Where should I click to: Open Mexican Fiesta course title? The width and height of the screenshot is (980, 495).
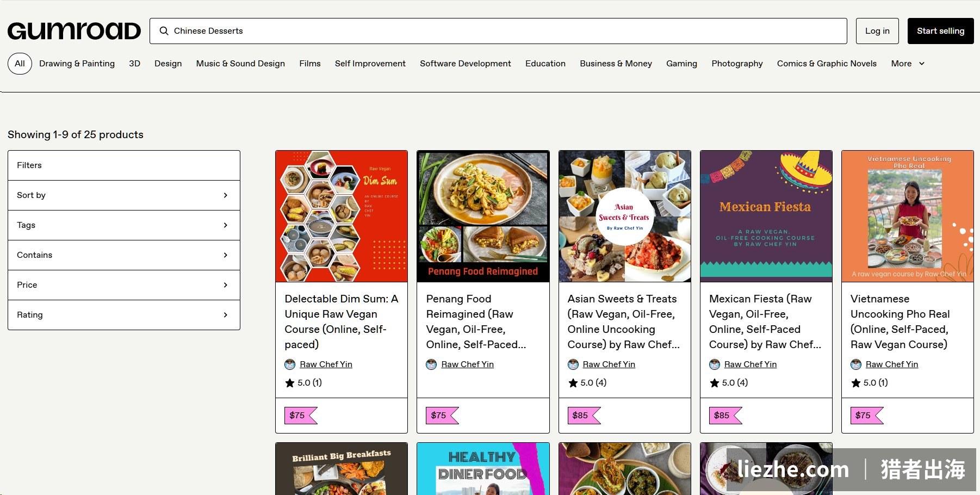tap(765, 321)
